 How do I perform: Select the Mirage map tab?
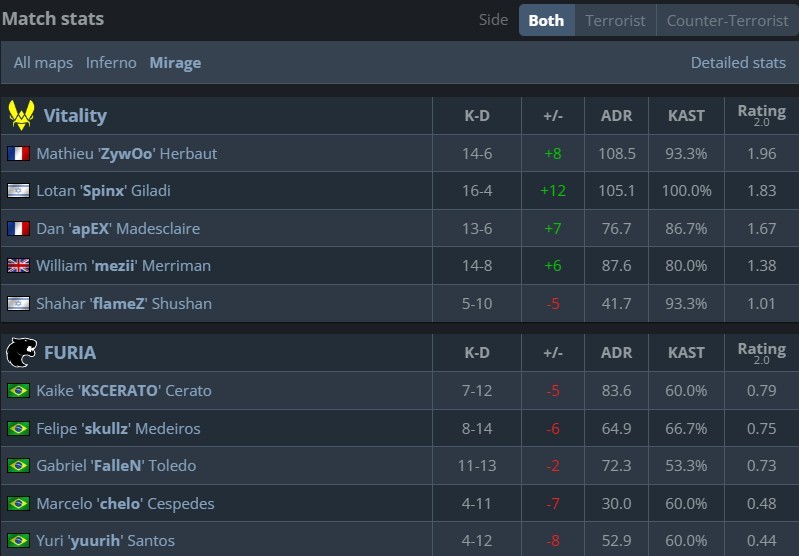click(x=175, y=63)
